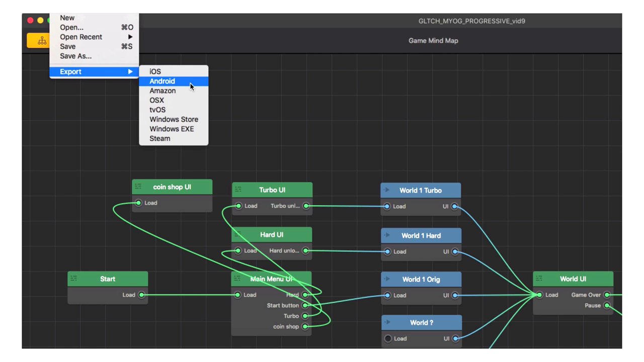The height and width of the screenshot is (362, 644).
Task: Click the yellow mind map toolbar icon
Action: tap(39, 41)
